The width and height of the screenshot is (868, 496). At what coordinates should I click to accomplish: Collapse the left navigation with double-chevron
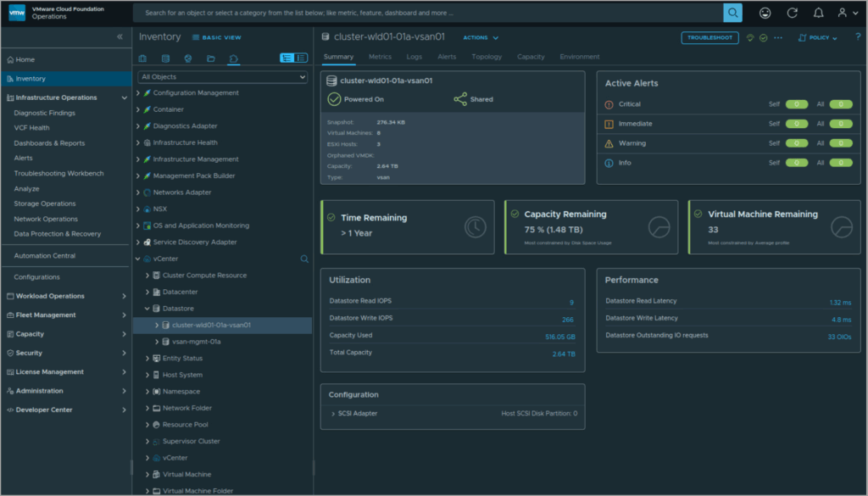[x=120, y=37]
